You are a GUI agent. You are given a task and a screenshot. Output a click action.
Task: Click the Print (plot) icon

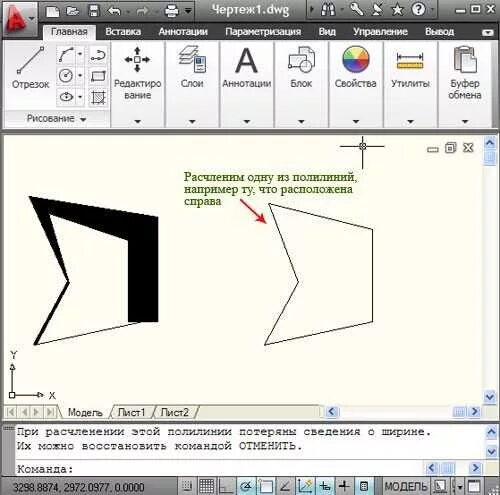[x=172, y=11]
